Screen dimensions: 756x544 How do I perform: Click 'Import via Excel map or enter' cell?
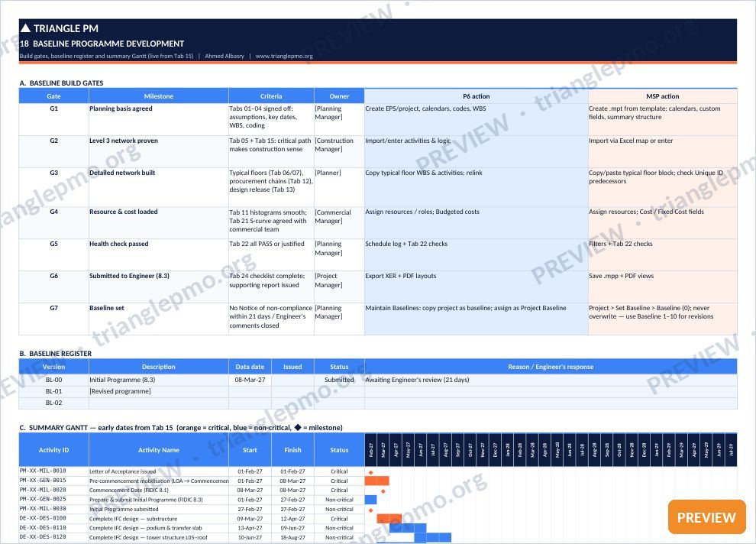(x=663, y=151)
